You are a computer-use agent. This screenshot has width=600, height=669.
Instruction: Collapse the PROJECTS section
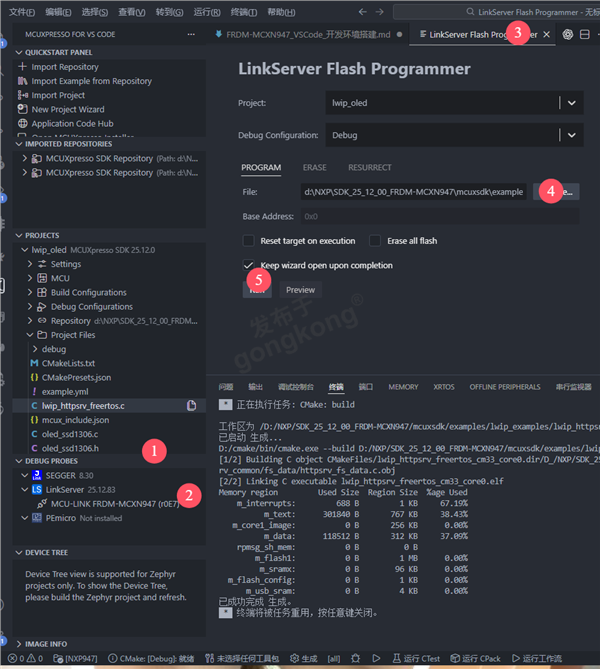pyautogui.click(x=19, y=235)
